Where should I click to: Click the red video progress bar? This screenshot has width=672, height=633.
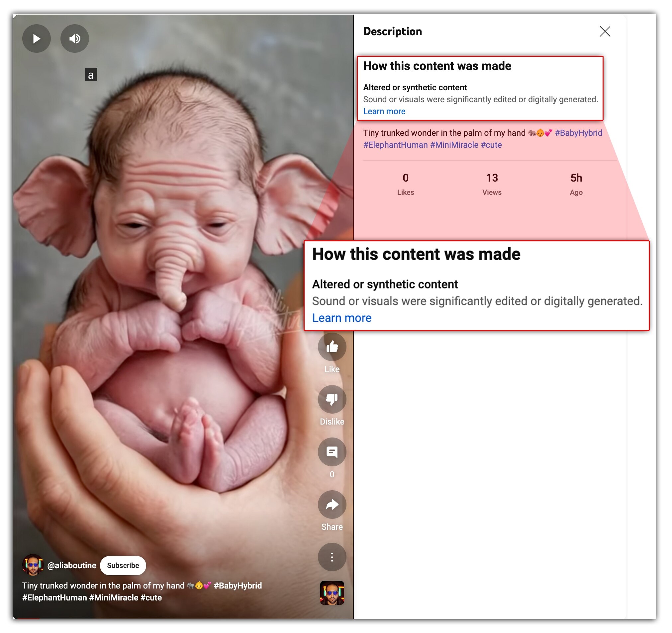point(29,618)
